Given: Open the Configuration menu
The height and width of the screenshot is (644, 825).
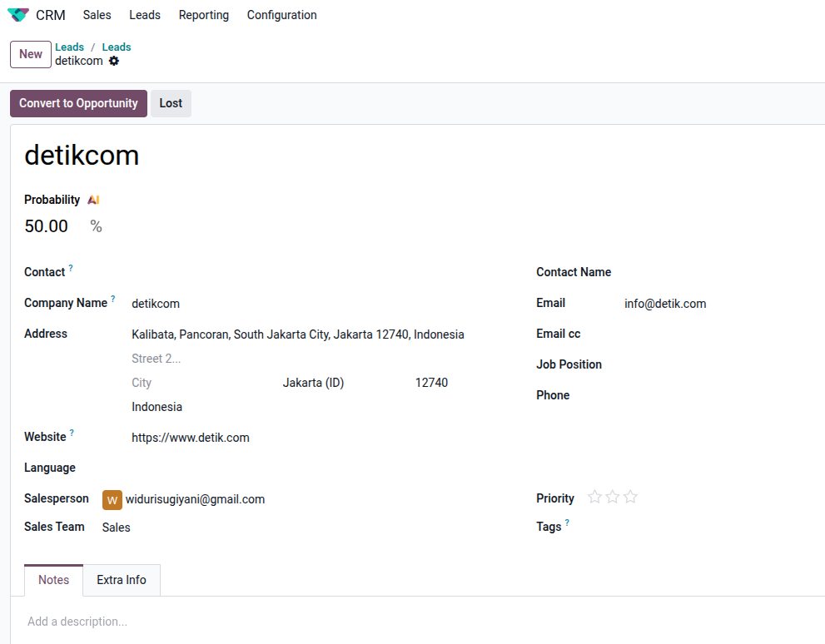Looking at the screenshot, I should pos(281,15).
